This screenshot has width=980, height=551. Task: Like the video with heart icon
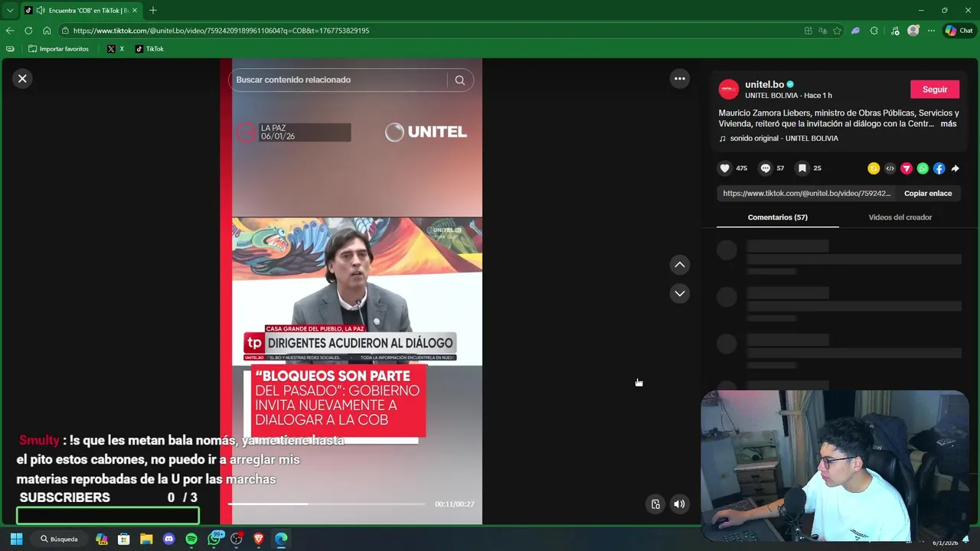click(x=724, y=168)
